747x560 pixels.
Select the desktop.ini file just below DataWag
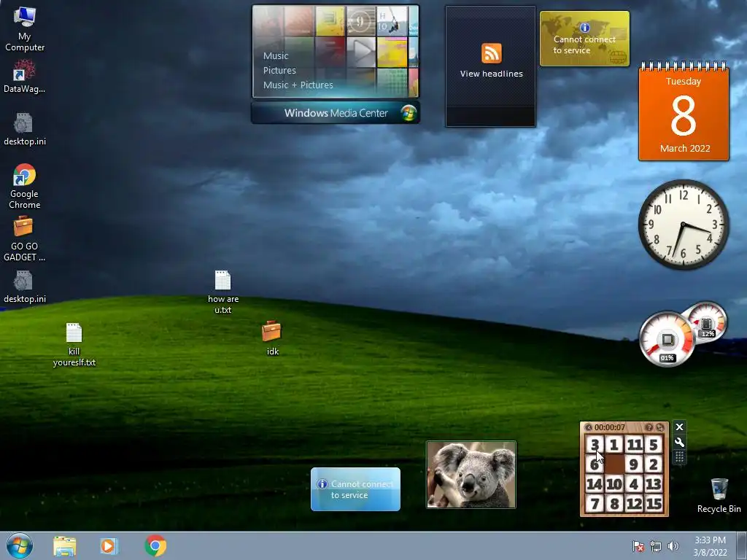tap(24, 129)
